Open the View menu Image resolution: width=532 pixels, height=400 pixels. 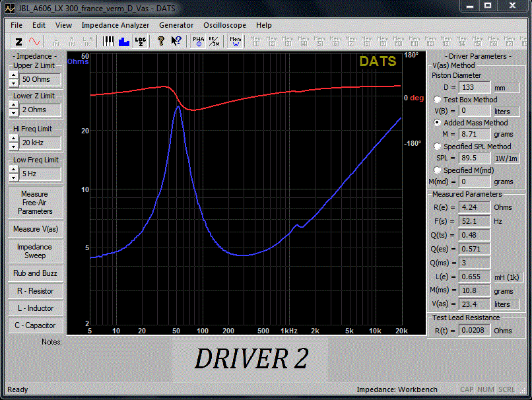pyautogui.click(x=63, y=25)
